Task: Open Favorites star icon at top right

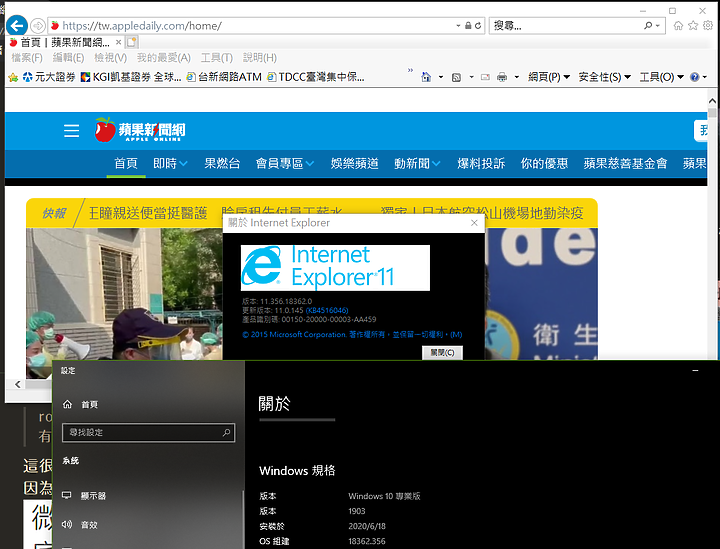Action: click(693, 26)
